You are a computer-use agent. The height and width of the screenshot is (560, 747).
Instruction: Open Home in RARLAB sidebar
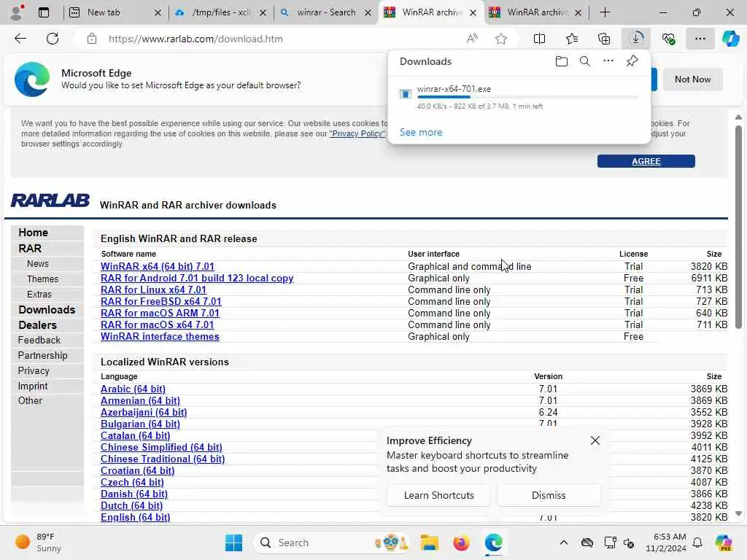coord(34,233)
